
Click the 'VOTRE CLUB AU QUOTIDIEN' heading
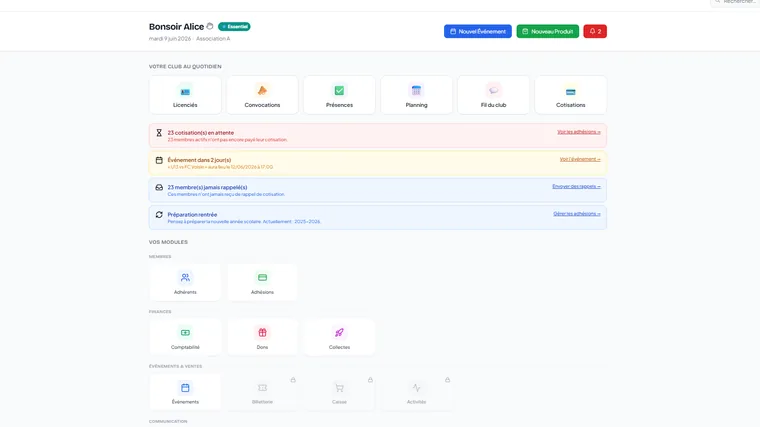(185, 66)
